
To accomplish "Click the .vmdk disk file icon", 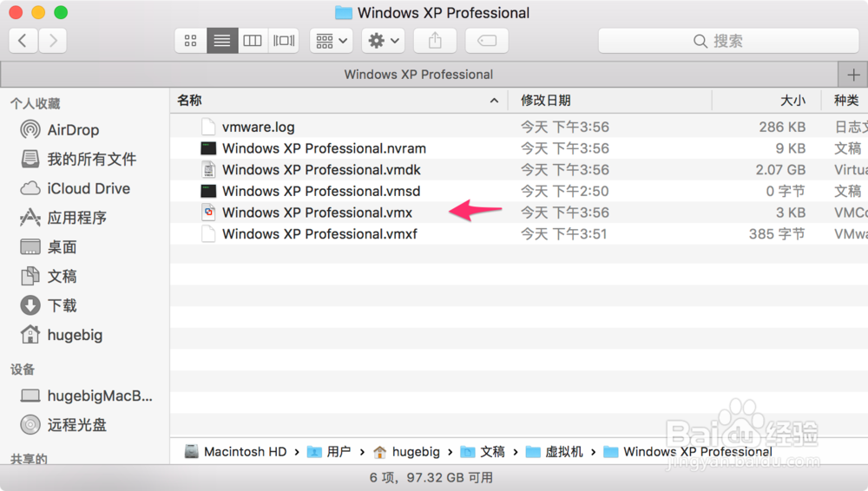I will click(x=208, y=169).
